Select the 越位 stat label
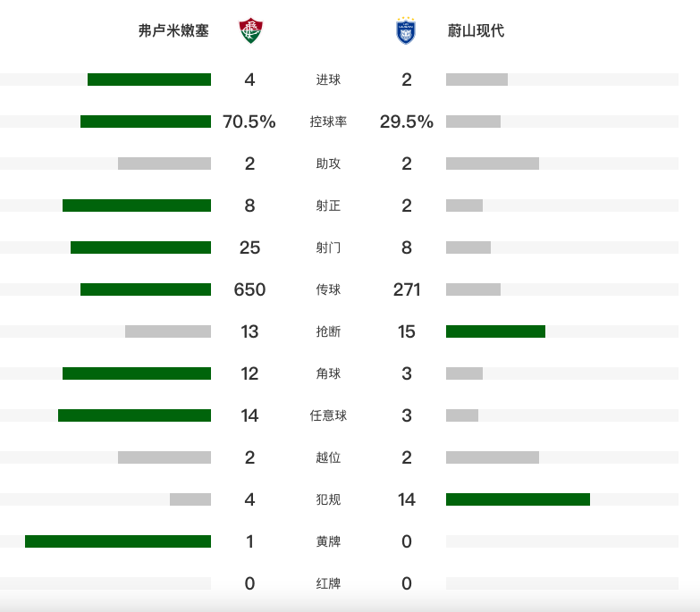700x612 pixels. coord(328,457)
